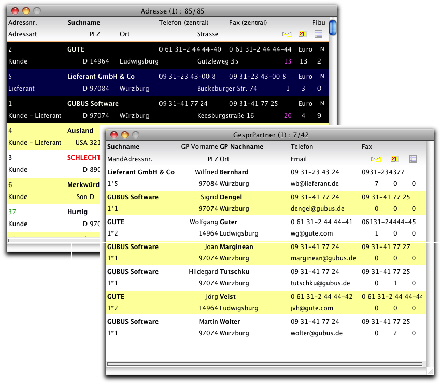
Task: Click the yellow note icon in GesprPartner header
Action: 376,159
